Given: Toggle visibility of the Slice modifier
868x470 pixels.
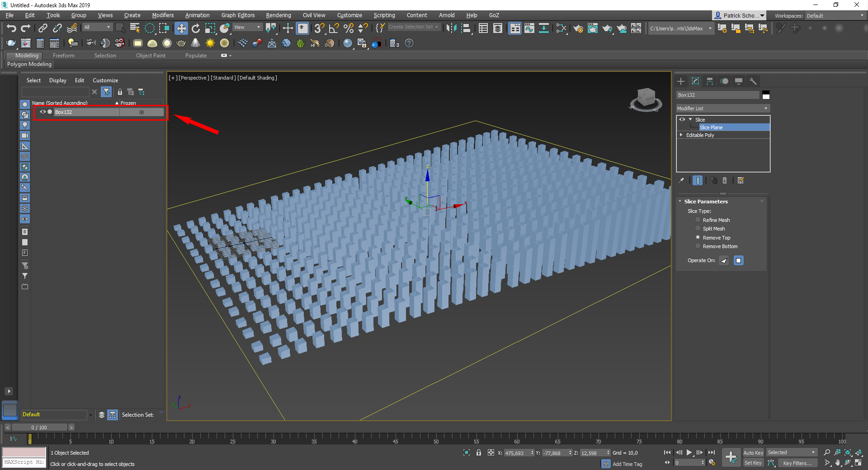Looking at the screenshot, I should [682, 119].
